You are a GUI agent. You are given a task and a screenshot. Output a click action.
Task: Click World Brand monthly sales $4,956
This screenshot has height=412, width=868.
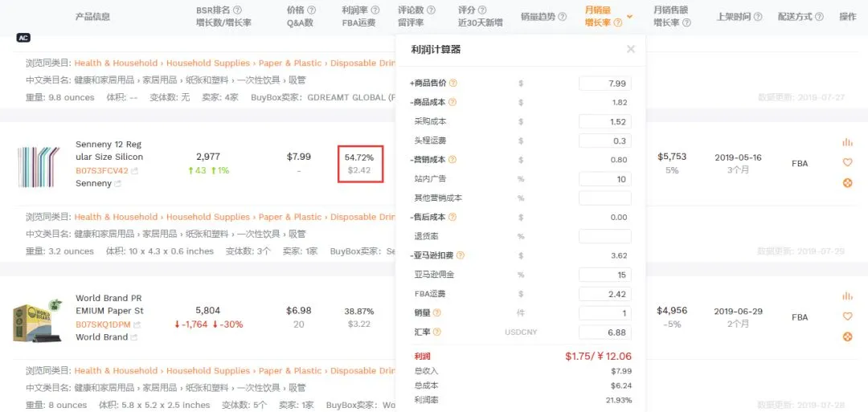pyautogui.click(x=671, y=310)
